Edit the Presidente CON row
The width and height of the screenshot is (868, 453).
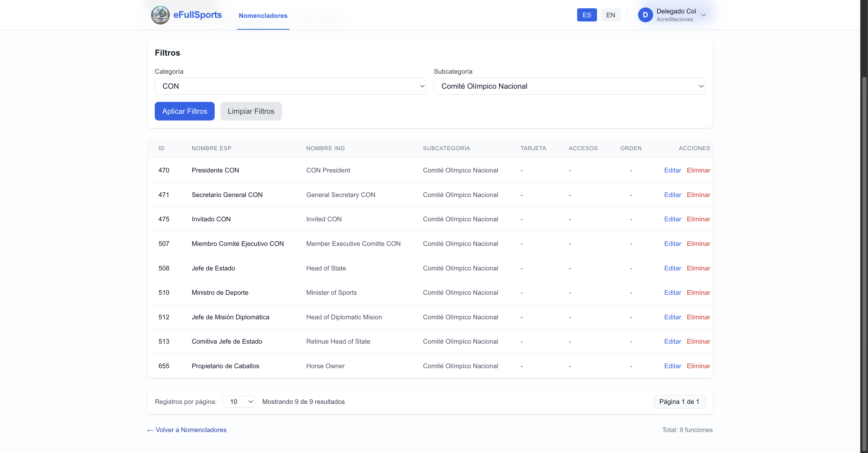click(x=672, y=170)
